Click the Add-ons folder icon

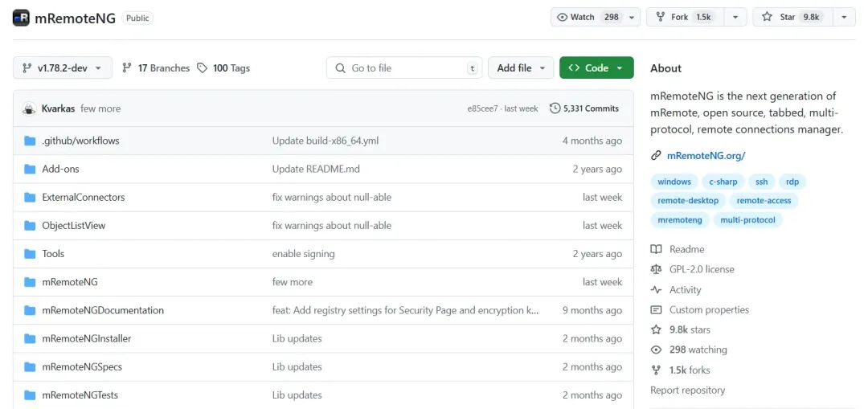coord(30,170)
